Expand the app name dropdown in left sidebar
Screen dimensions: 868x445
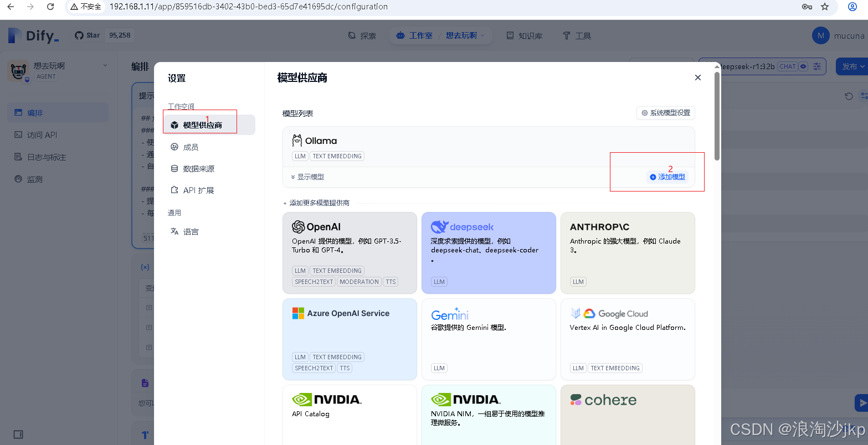pyautogui.click(x=105, y=65)
